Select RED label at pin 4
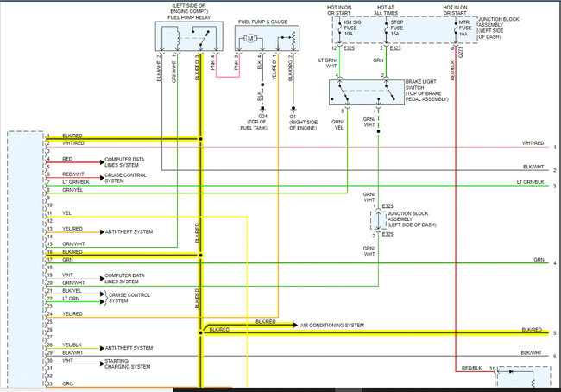The image size is (561, 392). [x=67, y=159]
